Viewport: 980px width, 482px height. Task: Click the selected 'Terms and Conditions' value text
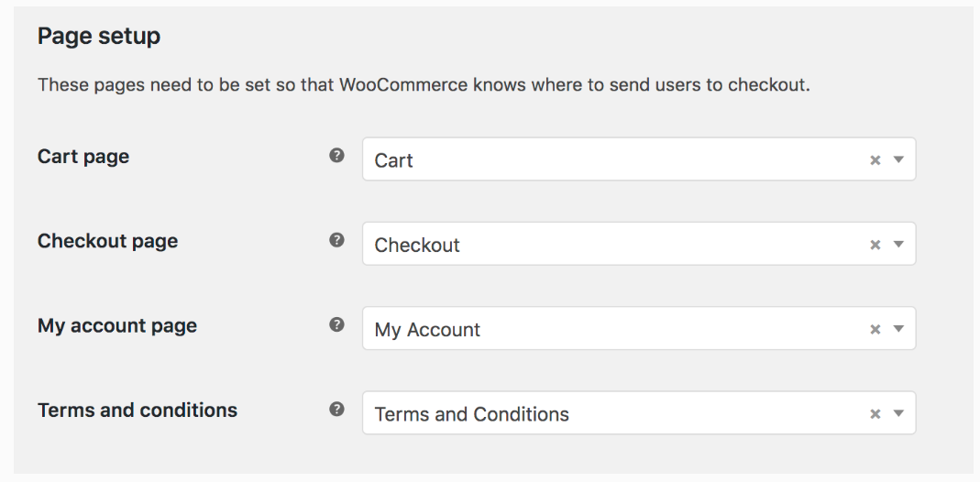coord(471,414)
